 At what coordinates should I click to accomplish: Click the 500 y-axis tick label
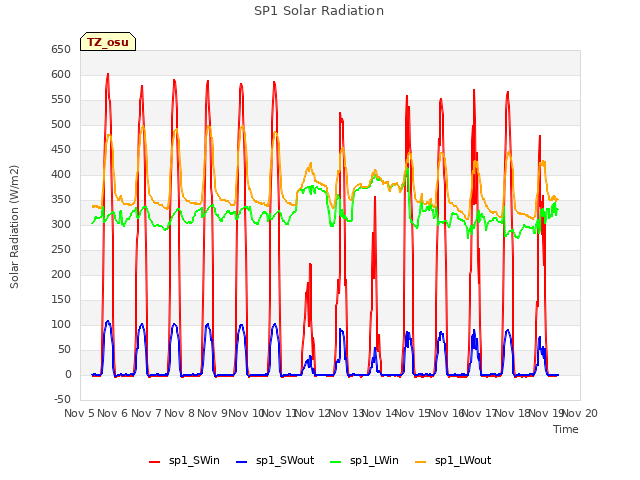pyautogui.click(x=61, y=124)
